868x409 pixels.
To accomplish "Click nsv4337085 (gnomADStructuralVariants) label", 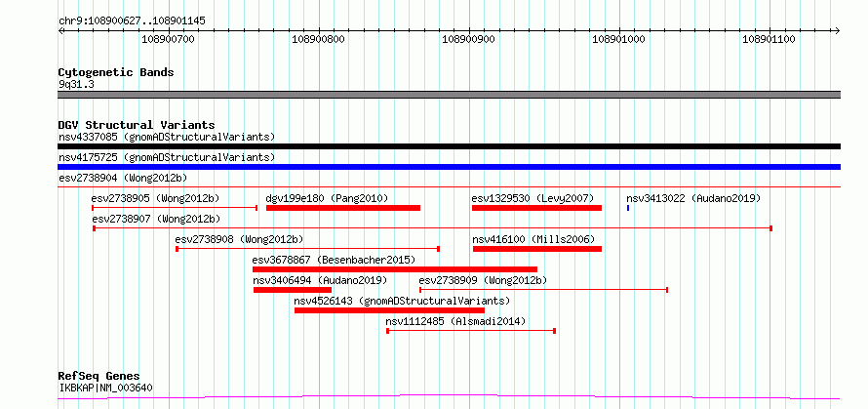I will point(167,137).
